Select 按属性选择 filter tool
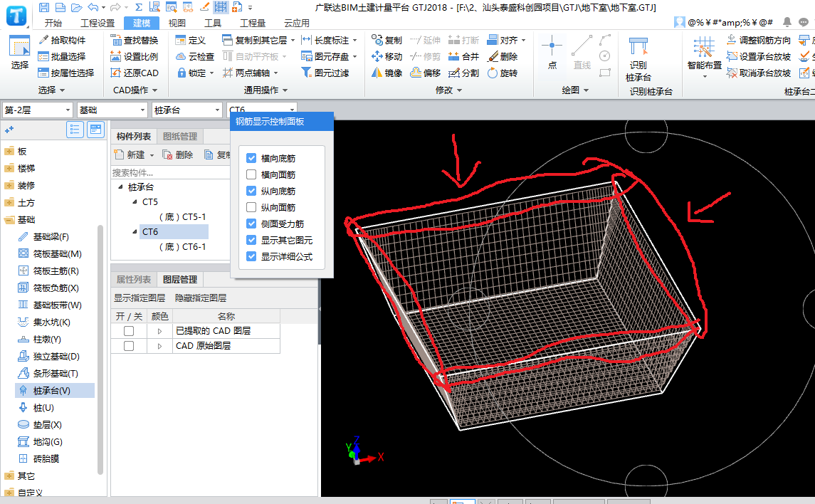Screen dimensions: 815x504 point(66,73)
